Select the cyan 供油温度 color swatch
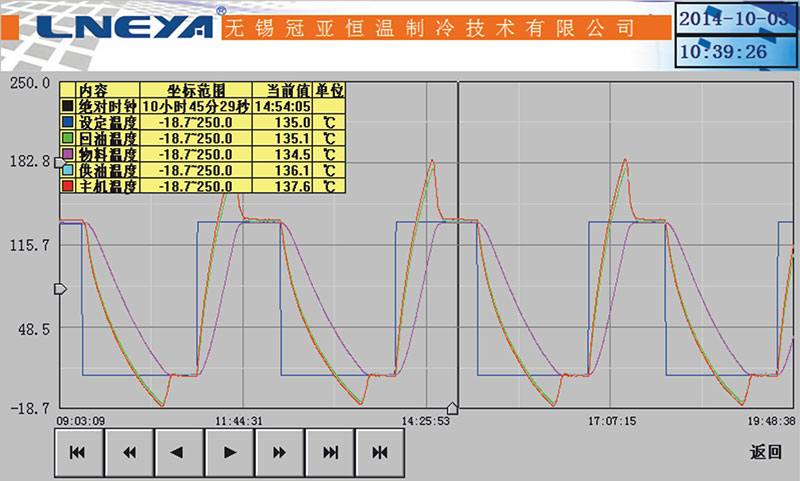 pos(68,170)
